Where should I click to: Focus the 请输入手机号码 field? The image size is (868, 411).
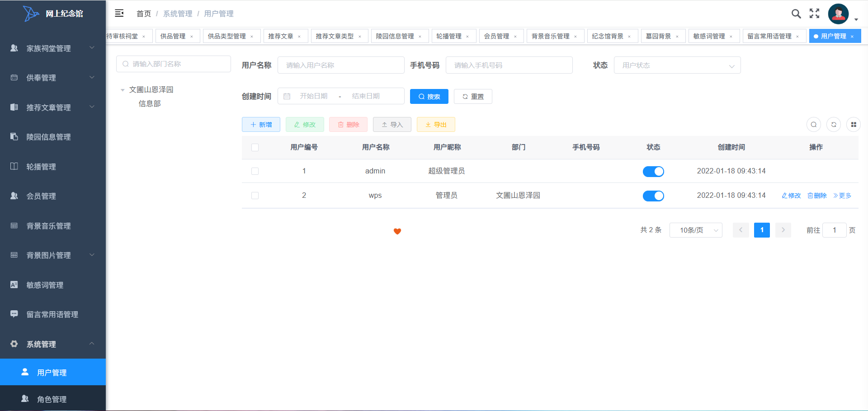509,65
